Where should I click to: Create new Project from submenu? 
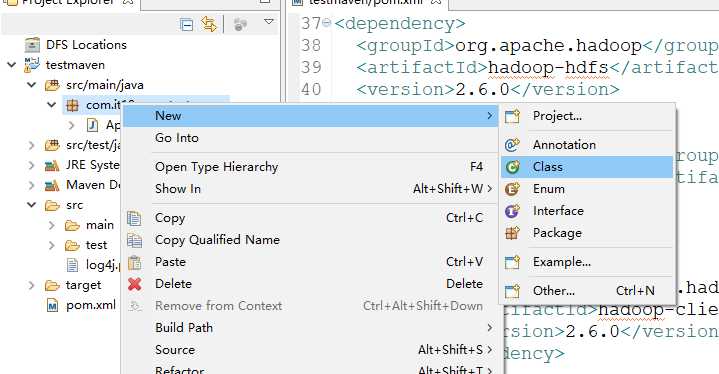pos(587,116)
